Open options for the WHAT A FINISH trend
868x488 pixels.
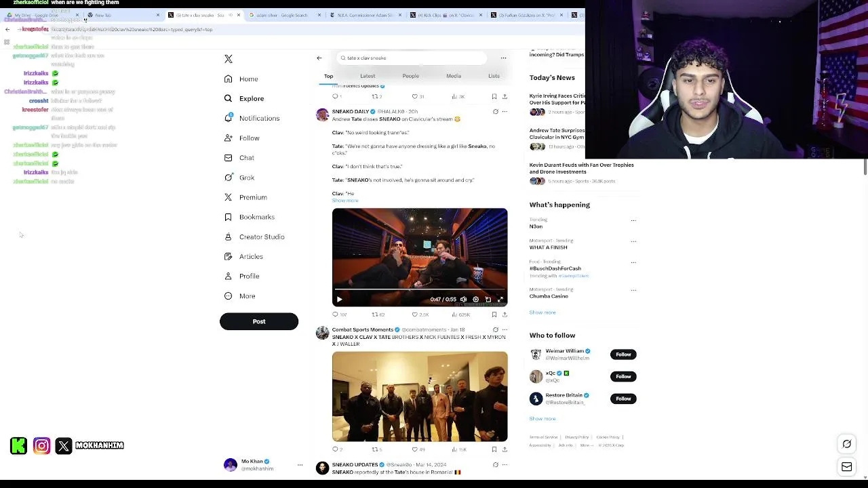click(x=633, y=241)
